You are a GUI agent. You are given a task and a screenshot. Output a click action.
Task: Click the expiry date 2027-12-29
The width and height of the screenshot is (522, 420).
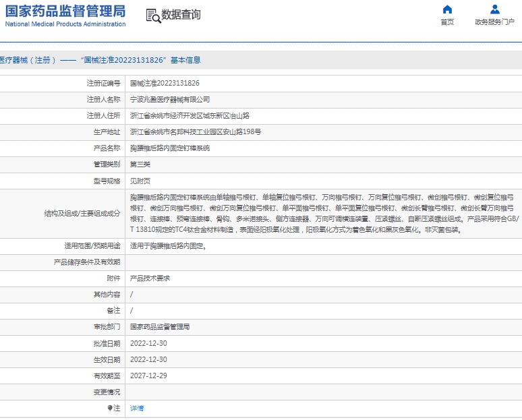click(x=148, y=376)
